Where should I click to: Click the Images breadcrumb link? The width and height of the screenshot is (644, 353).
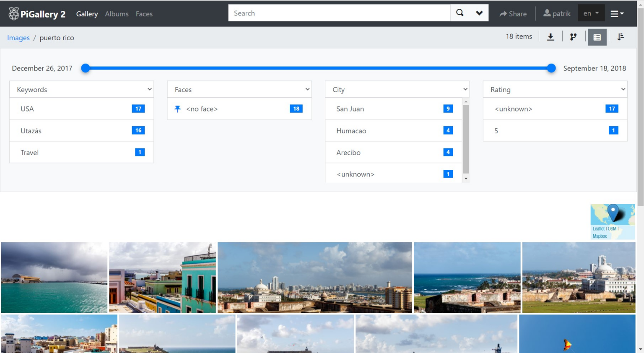coord(18,38)
